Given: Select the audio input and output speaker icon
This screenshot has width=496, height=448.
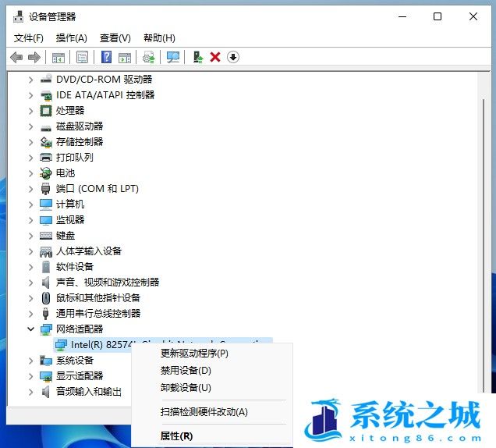Looking at the screenshot, I should [x=46, y=392].
